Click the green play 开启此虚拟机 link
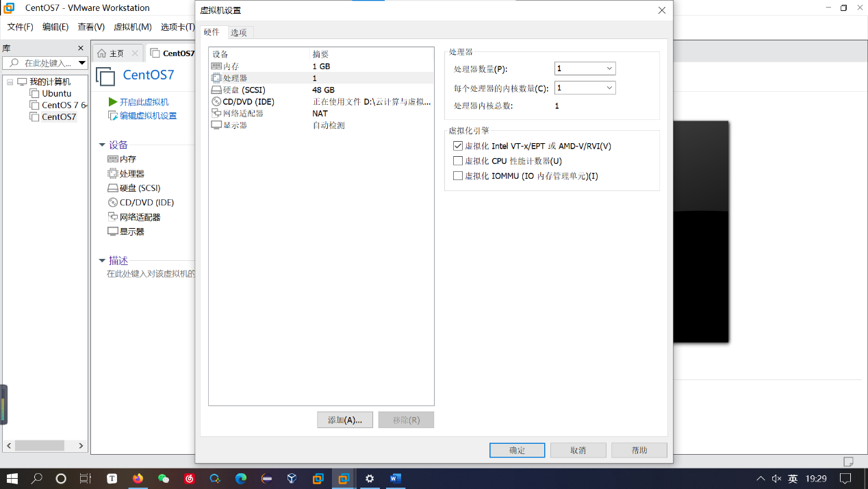This screenshot has width=868, height=489. (x=138, y=102)
